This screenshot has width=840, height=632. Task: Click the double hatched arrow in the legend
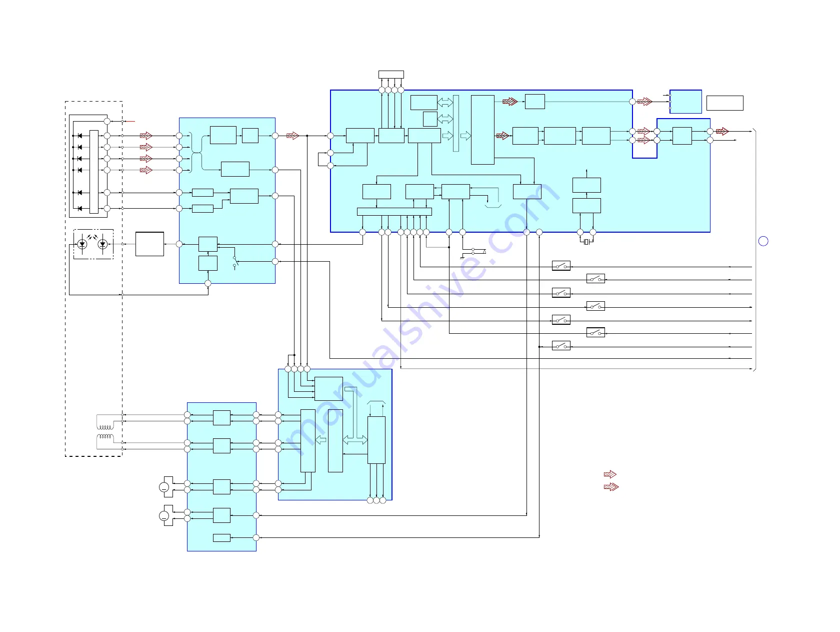[611, 487]
